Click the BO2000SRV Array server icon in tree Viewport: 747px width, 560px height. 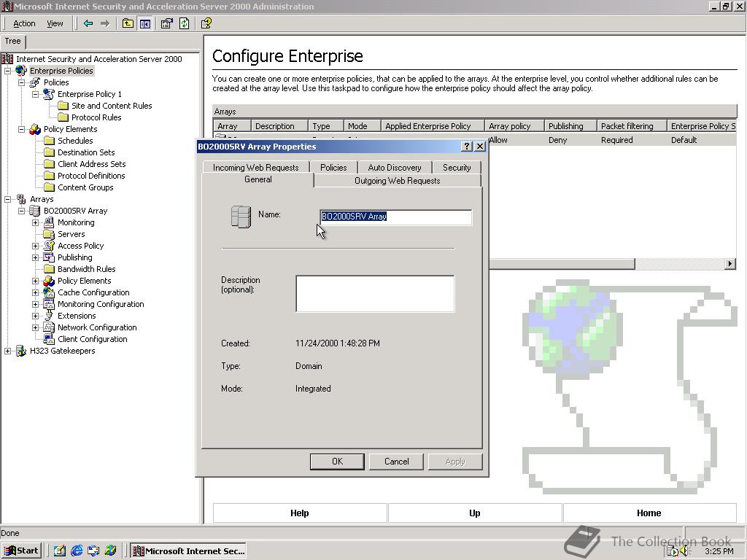tap(35, 211)
